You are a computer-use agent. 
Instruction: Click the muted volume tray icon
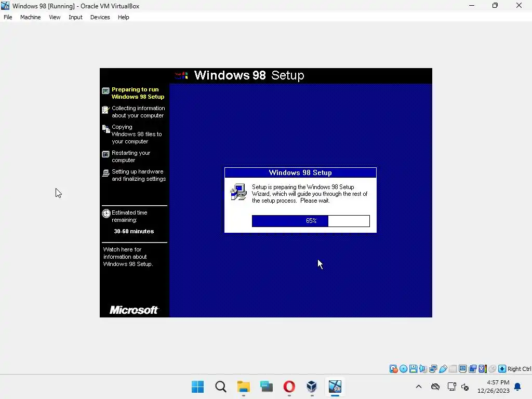(x=465, y=387)
